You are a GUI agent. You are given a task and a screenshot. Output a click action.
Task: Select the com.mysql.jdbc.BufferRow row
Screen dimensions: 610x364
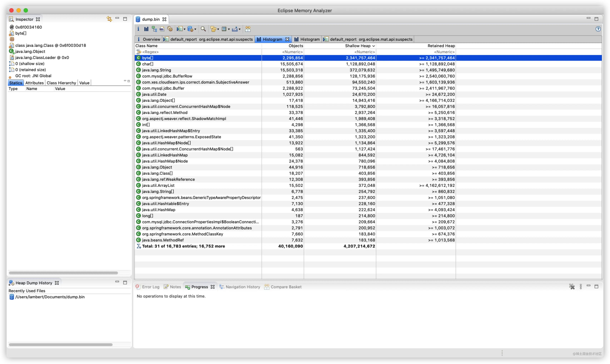(x=368, y=76)
